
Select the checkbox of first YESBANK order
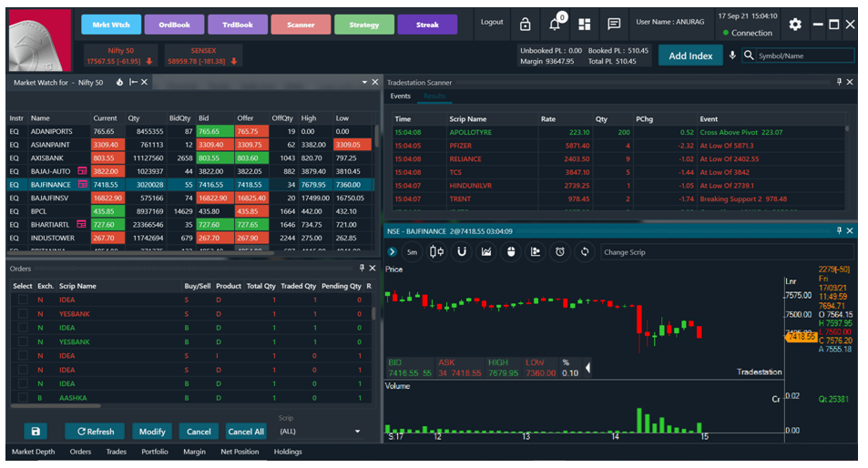pyautogui.click(x=23, y=314)
